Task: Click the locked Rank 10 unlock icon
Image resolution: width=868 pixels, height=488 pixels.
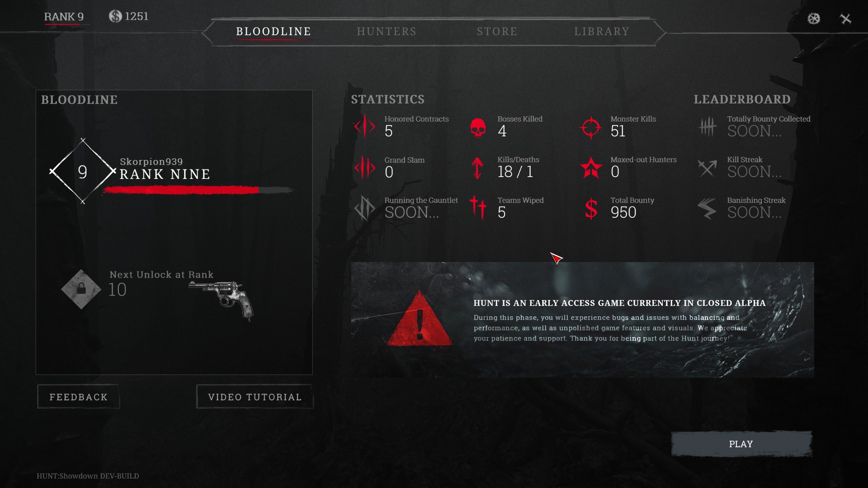Action: (81, 288)
